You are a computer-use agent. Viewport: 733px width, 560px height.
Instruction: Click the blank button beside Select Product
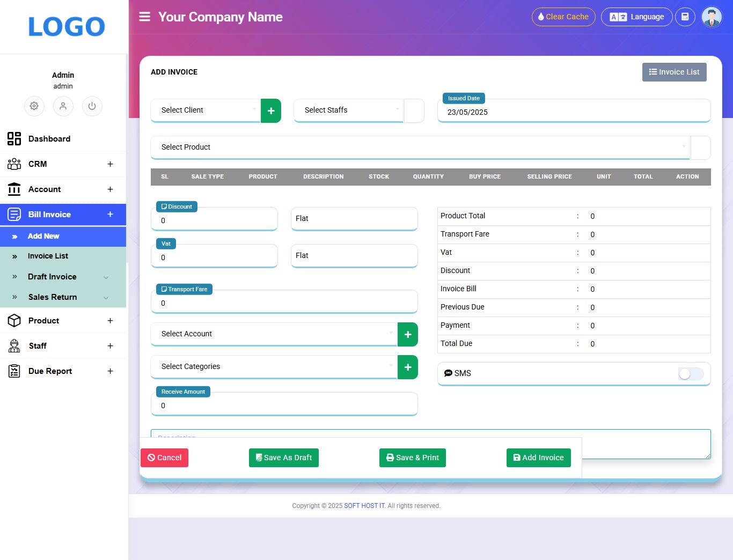(700, 148)
